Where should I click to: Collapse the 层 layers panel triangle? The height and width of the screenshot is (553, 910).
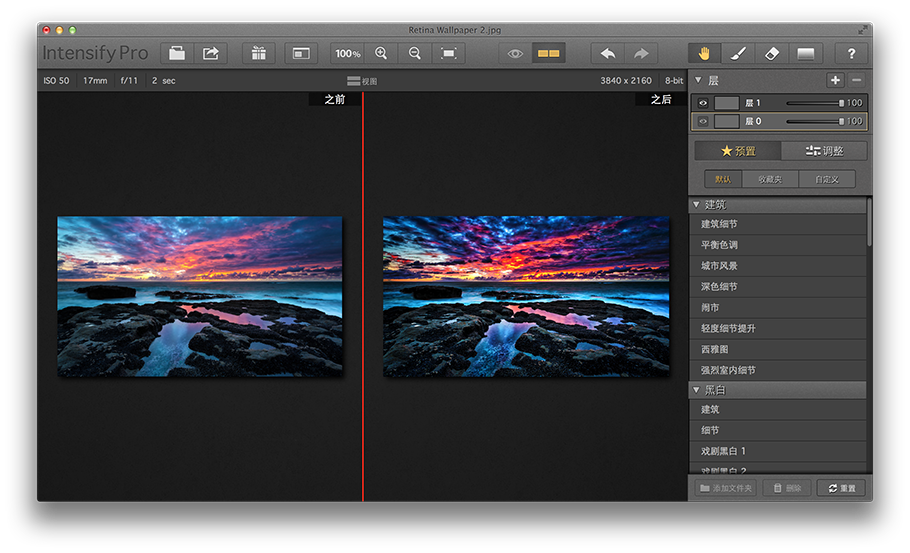[698, 80]
